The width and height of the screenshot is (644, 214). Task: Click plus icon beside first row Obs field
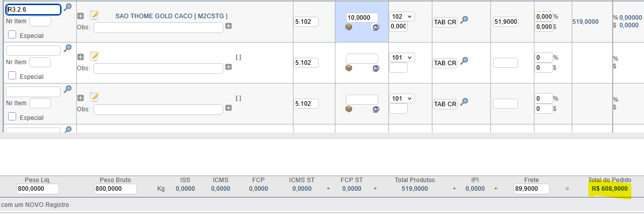click(x=228, y=26)
